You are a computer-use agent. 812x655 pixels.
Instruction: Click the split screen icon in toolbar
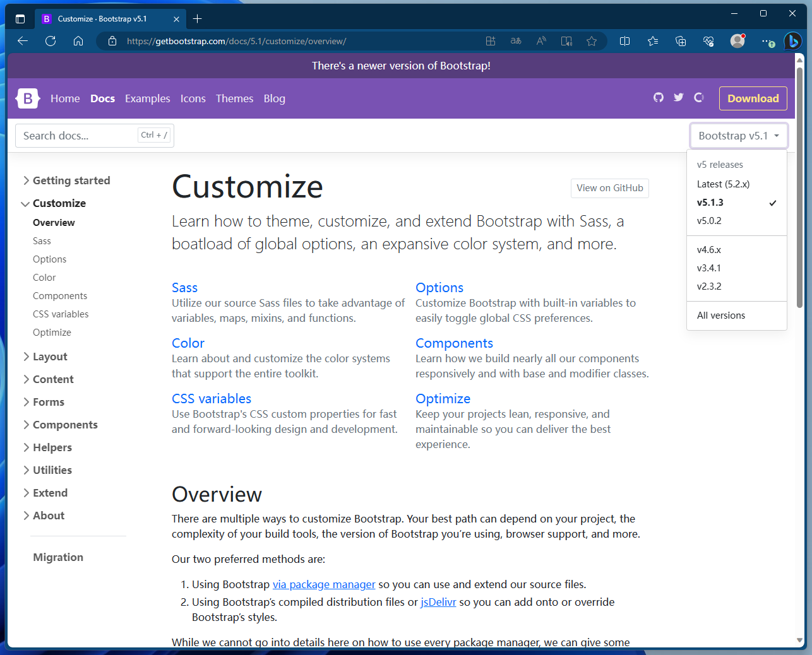[x=624, y=41]
